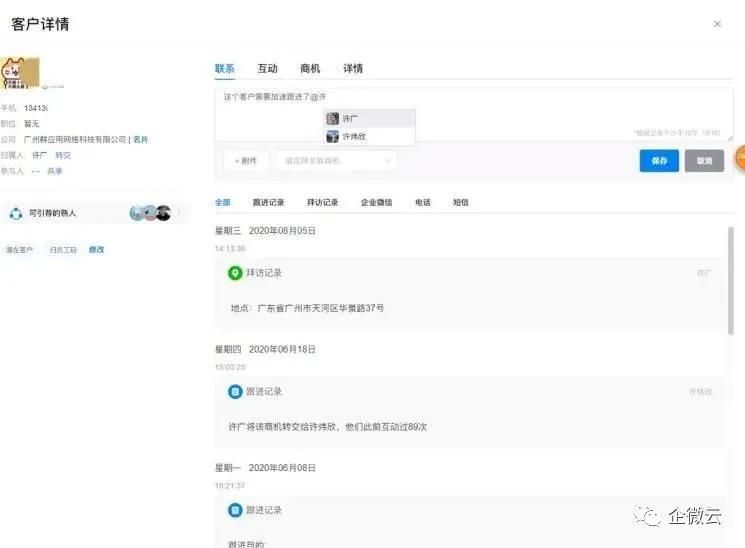Open the associated opportunity dropdown

click(x=336, y=160)
